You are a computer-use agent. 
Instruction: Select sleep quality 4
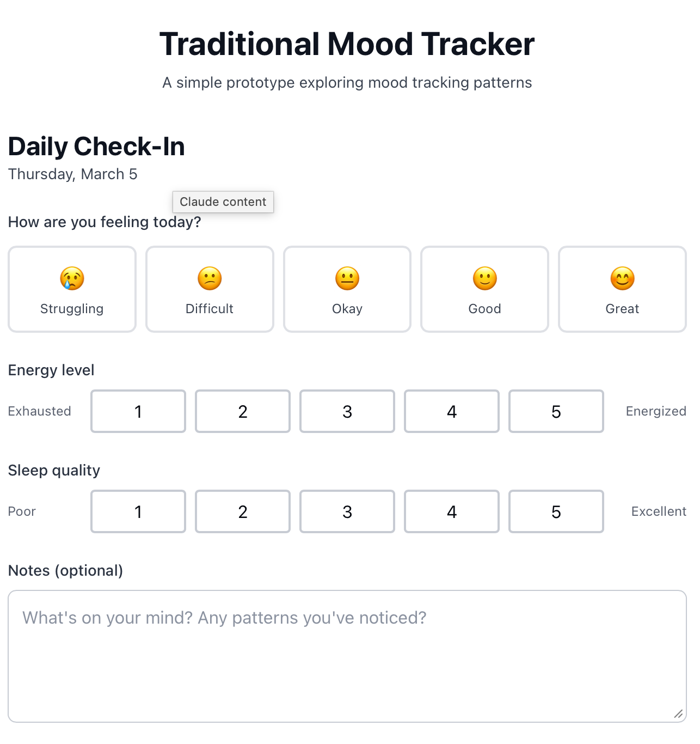coord(452,511)
